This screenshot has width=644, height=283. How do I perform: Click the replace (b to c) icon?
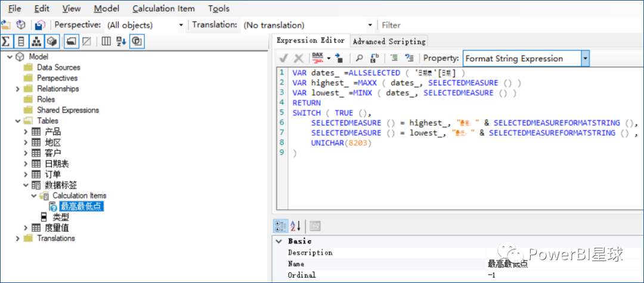374,58
